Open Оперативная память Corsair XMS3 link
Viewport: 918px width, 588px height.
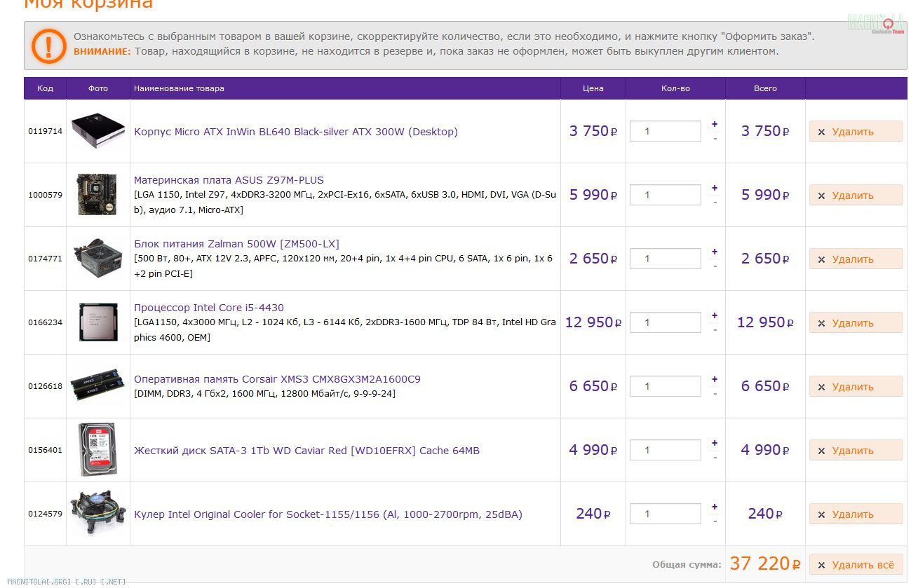[277, 379]
